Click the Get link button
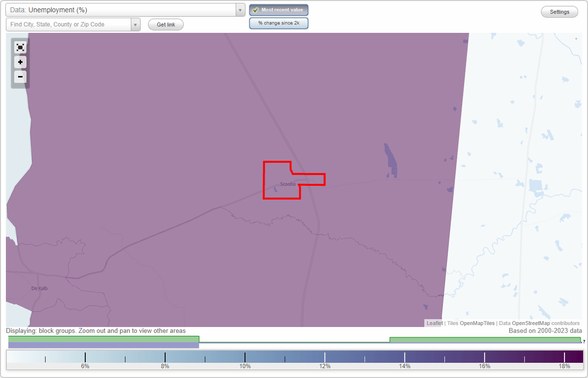 (x=166, y=24)
